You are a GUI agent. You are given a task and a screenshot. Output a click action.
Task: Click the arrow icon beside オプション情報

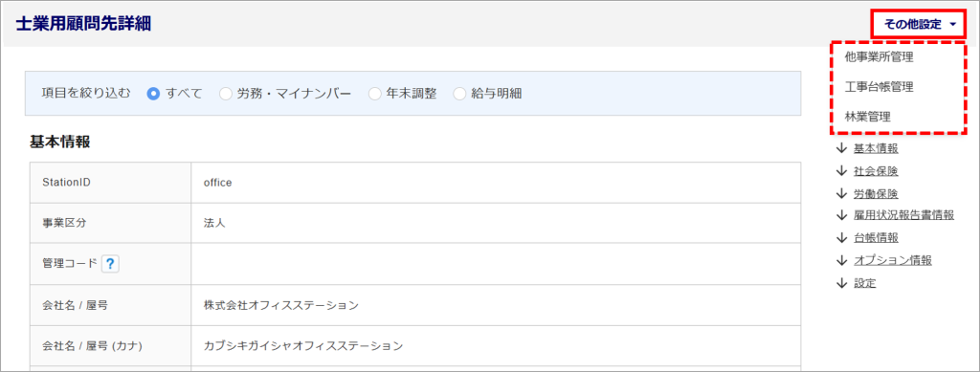point(840,261)
